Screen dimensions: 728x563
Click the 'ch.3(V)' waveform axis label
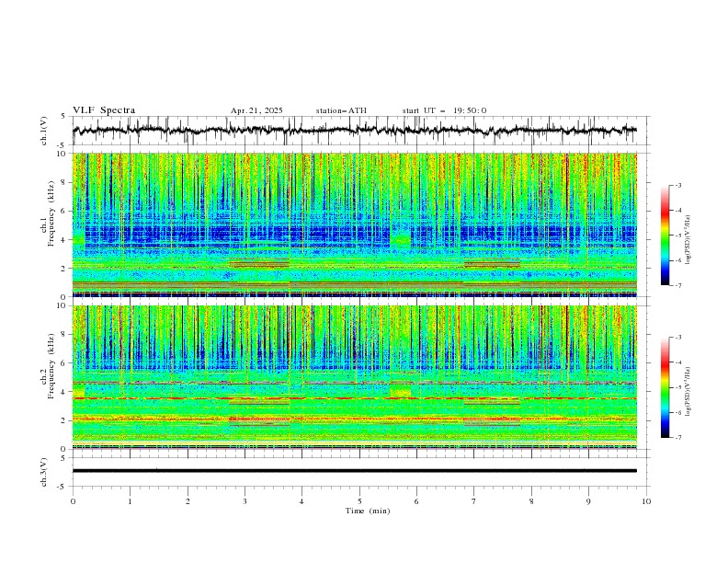[44, 472]
